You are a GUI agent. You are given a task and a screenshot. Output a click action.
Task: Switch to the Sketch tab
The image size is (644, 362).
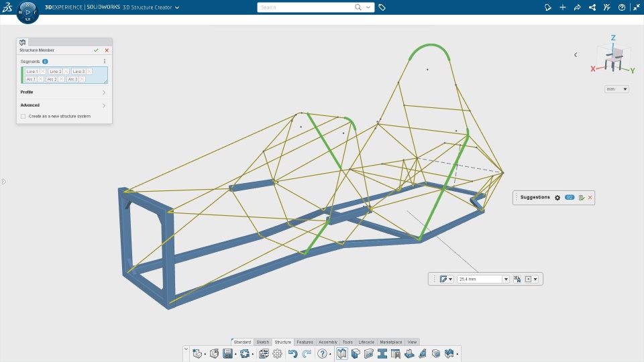tap(263, 342)
